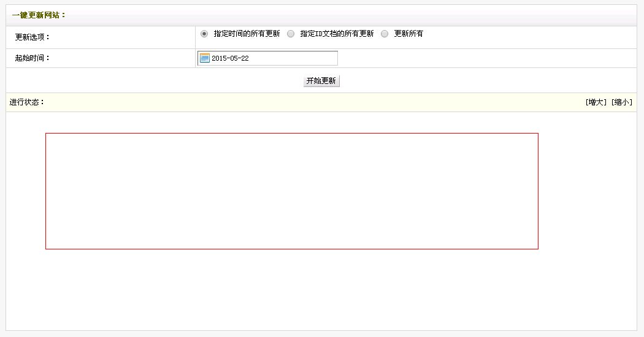Select the 更新所有 radio button
Image resolution: width=644 pixels, height=337 pixels.
[x=385, y=34]
